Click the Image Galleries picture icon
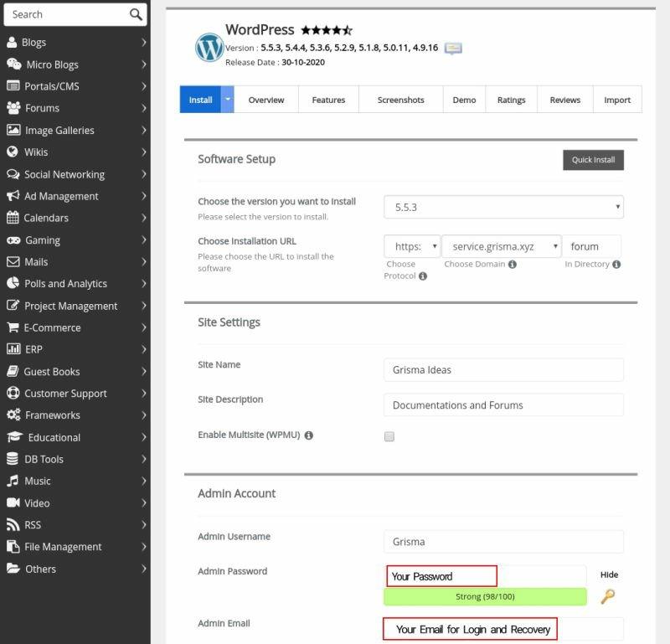The width and height of the screenshot is (670, 644). click(x=13, y=130)
